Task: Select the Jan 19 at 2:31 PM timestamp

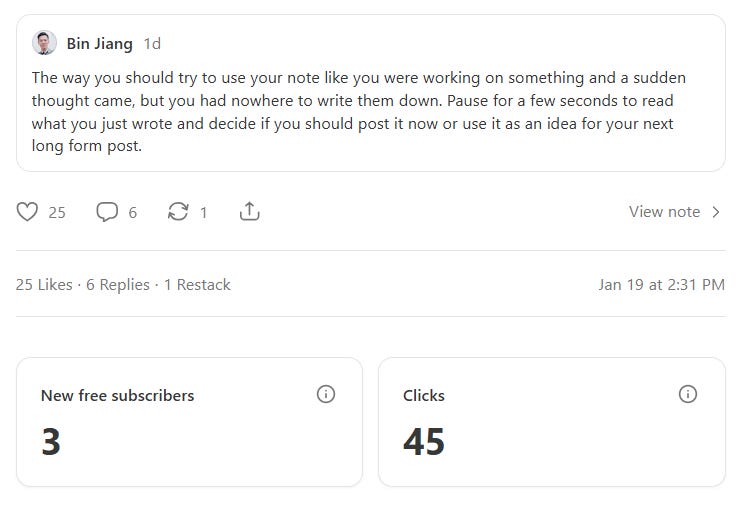Action: pos(662,285)
